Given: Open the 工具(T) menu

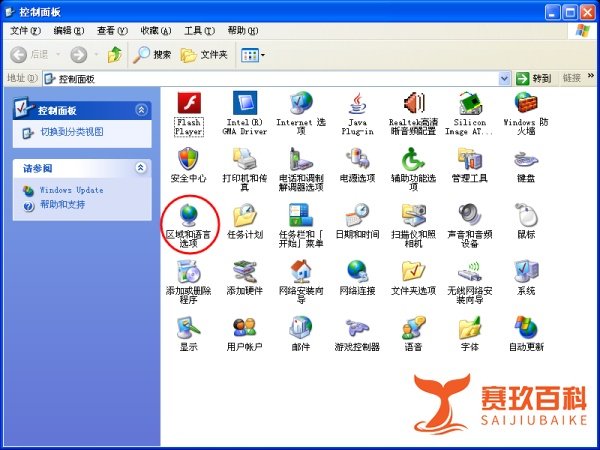Looking at the screenshot, I should tap(199, 31).
